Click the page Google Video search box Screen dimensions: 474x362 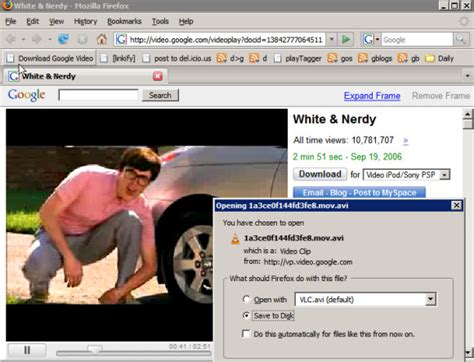(x=98, y=95)
